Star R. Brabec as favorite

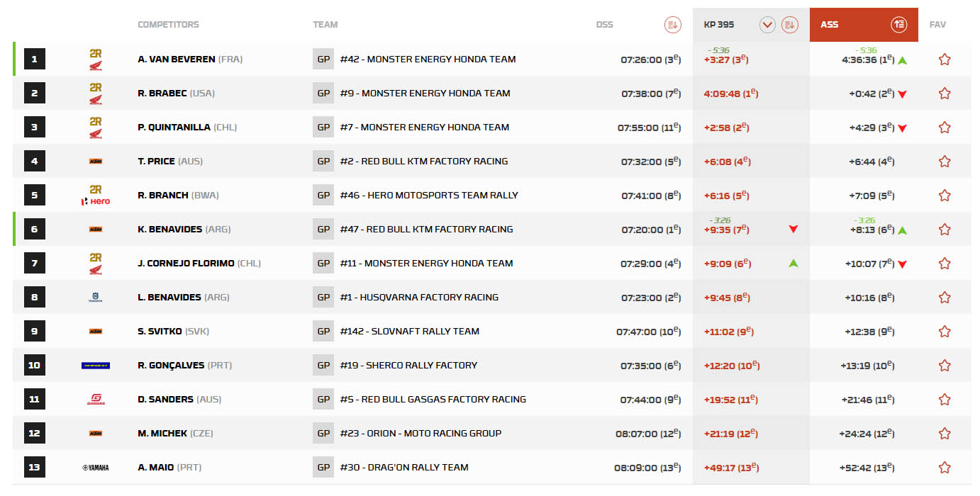(945, 94)
